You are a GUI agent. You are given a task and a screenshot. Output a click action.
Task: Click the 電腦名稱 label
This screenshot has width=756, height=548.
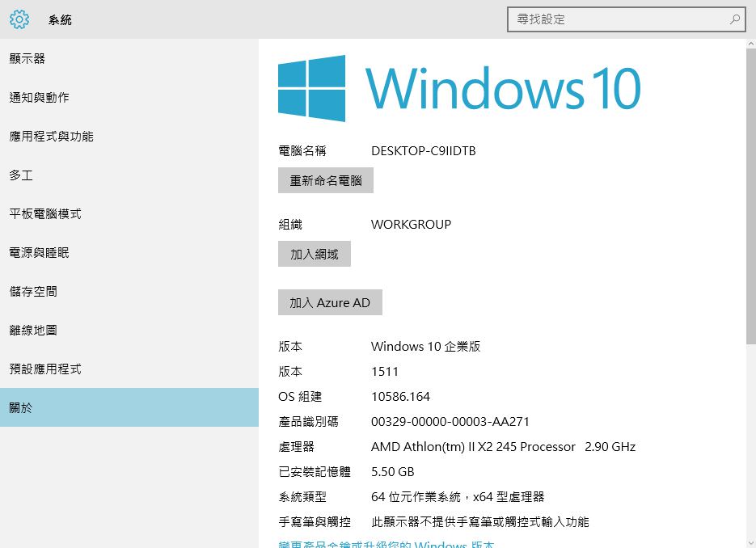(x=302, y=151)
